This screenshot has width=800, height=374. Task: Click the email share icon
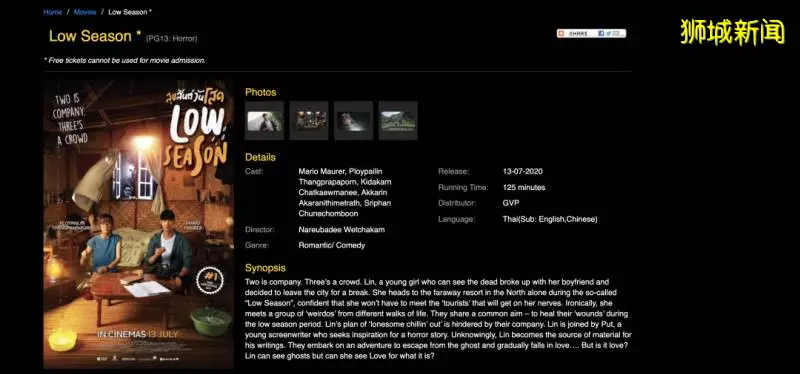point(616,33)
